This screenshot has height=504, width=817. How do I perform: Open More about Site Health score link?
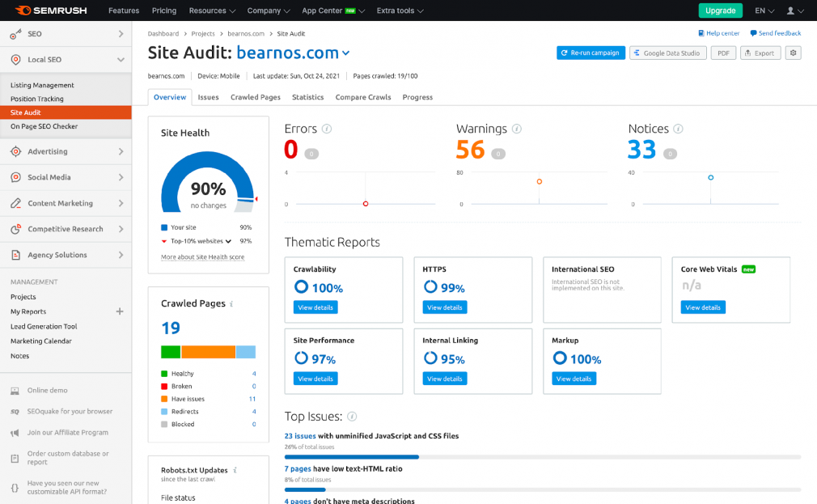tap(203, 257)
